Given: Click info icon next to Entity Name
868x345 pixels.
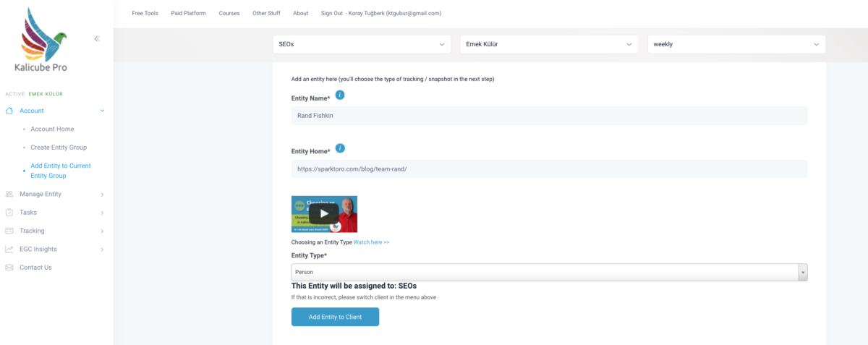Looking at the screenshot, I should pos(340,95).
